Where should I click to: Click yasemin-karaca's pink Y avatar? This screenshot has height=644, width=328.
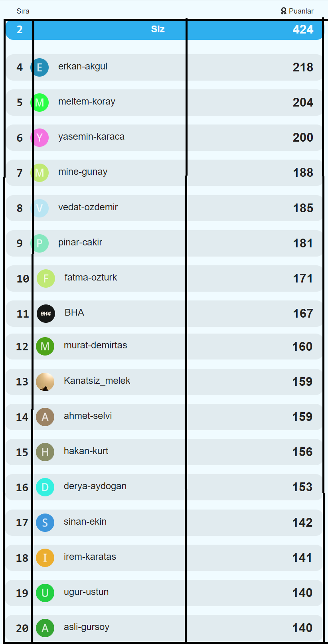40,138
